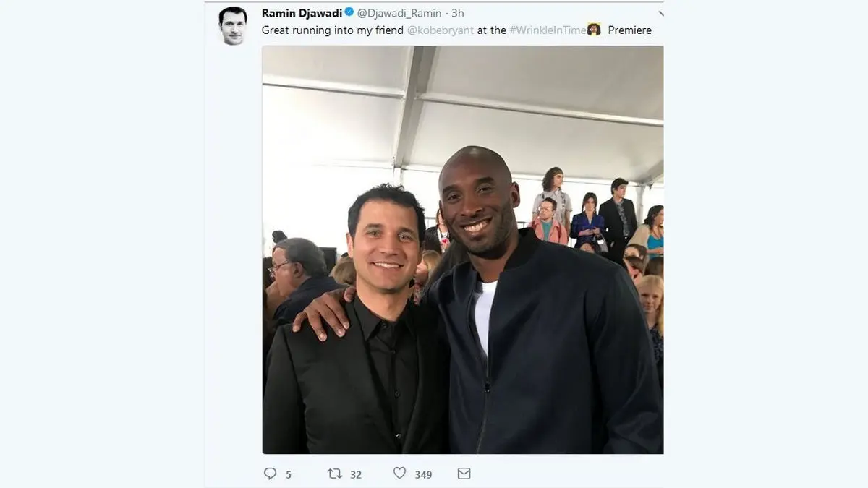
Task: Click the word Premiere in the tweet
Action: coord(629,30)
